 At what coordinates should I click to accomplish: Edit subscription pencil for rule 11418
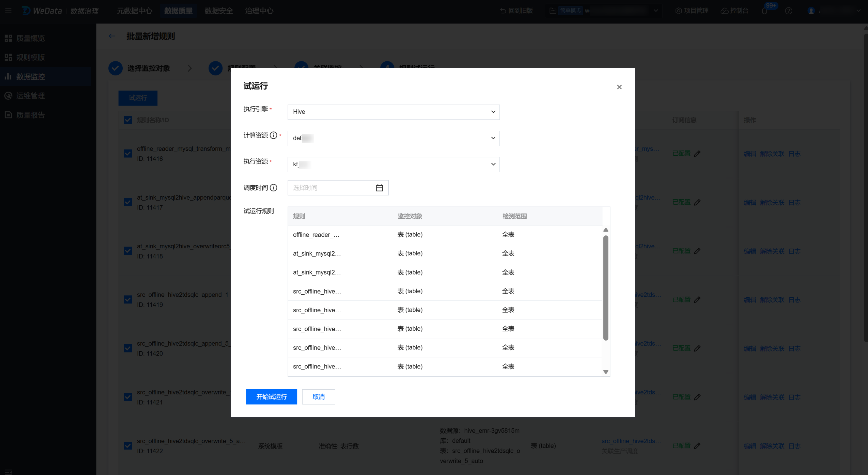(697, 251)
